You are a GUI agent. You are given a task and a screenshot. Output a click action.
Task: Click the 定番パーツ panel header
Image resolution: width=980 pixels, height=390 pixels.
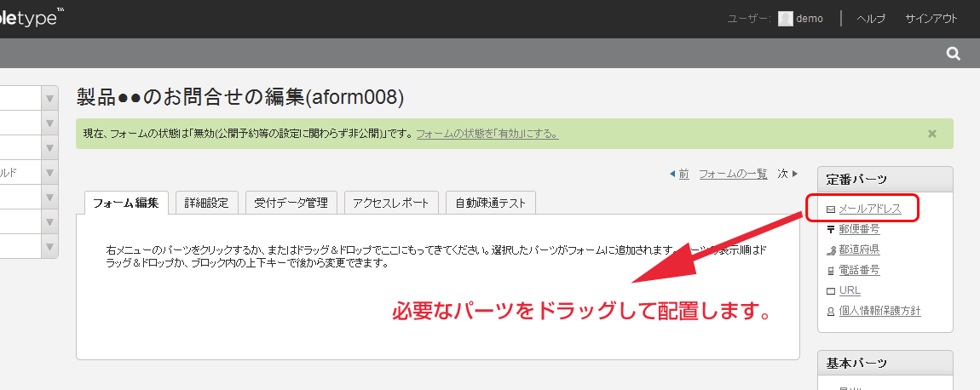point(885,180)
